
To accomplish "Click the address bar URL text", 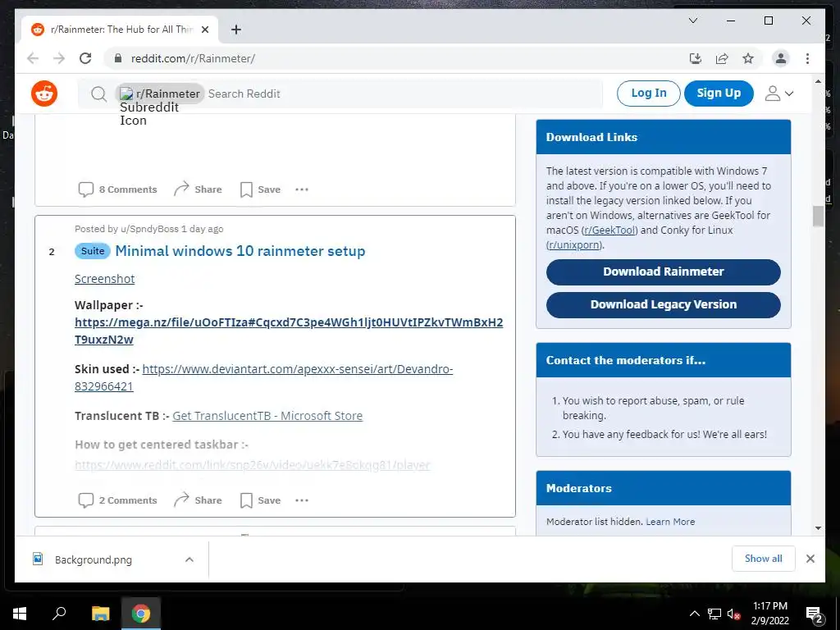I will (x=193, y=58).
